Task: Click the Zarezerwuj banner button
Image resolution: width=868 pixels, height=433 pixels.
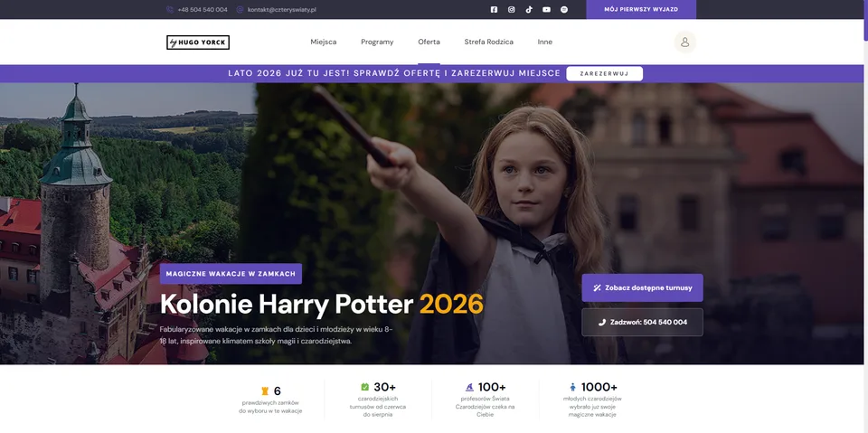Action: [x=605, y=73]
